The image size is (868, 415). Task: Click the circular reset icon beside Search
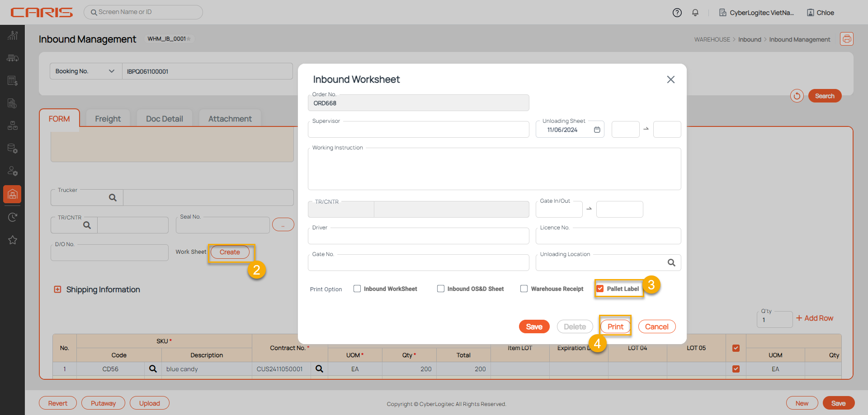pos(797,96)
